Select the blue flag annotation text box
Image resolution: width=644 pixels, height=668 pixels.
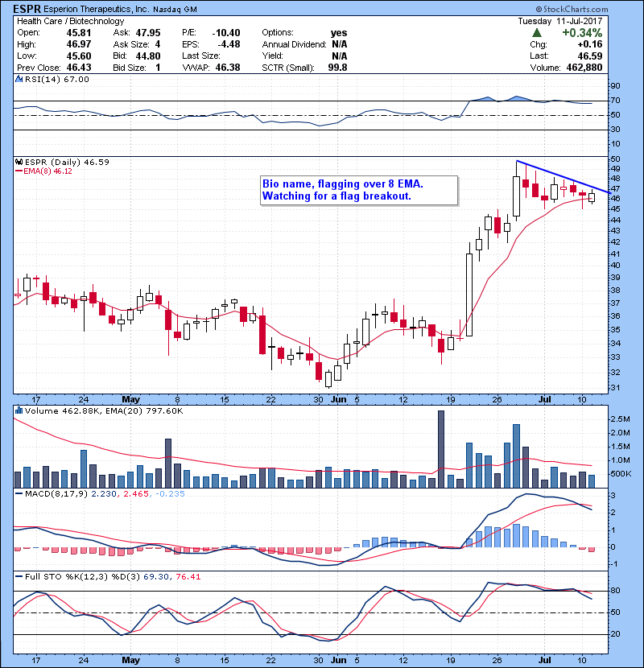[357, 191]
